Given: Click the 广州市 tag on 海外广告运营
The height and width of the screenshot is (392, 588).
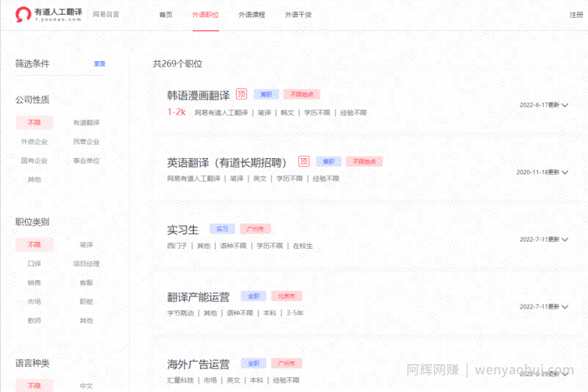Looking at the screenshot, I should click(x=287, y=363).
